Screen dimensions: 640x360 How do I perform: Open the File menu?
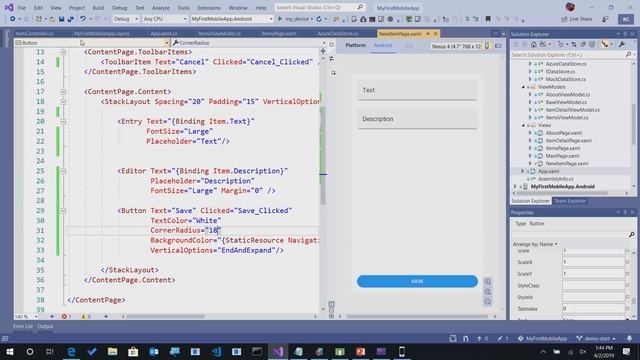click(x=22, y=8)
